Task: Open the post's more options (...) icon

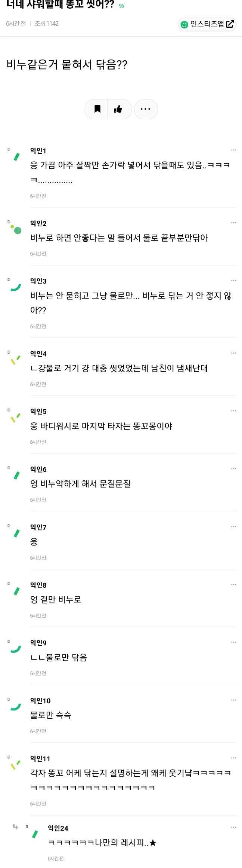Action: click(x=146, y=109)
